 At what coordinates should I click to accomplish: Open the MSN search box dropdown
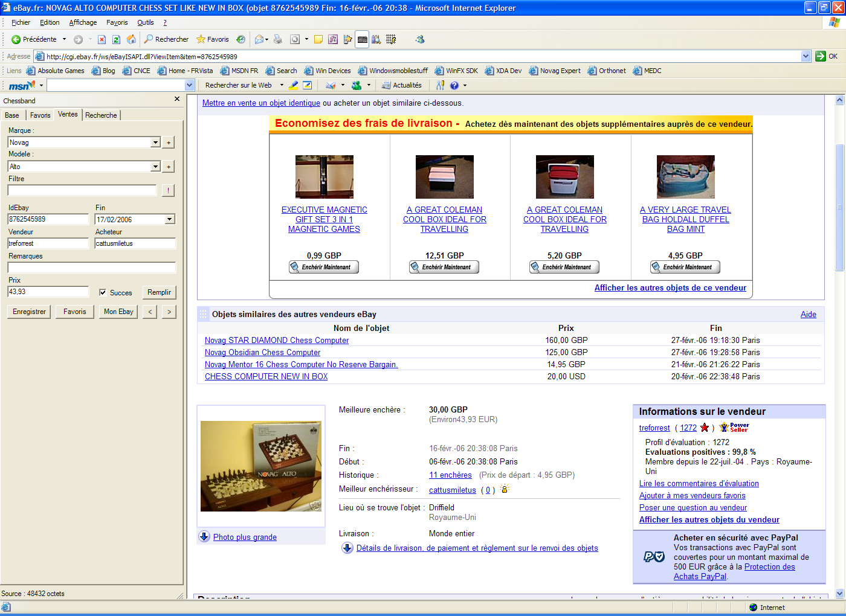tap(189, 86)
